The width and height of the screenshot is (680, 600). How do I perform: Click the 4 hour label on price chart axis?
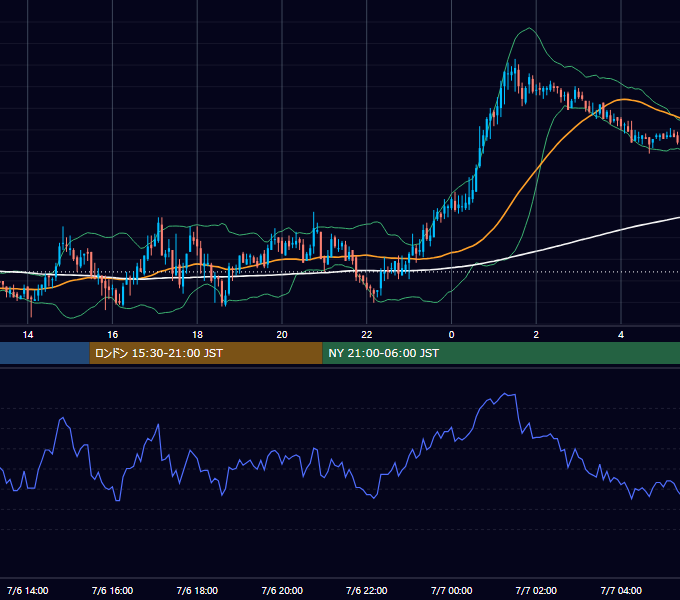[621, 335]
